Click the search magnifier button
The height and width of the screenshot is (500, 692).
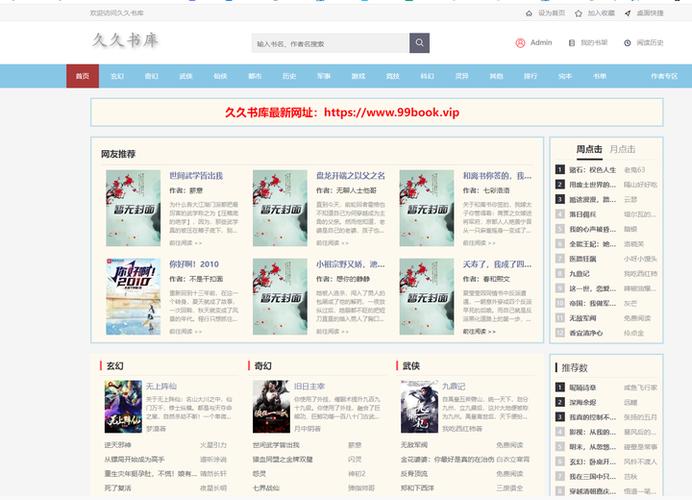click(x=419, y=44)
